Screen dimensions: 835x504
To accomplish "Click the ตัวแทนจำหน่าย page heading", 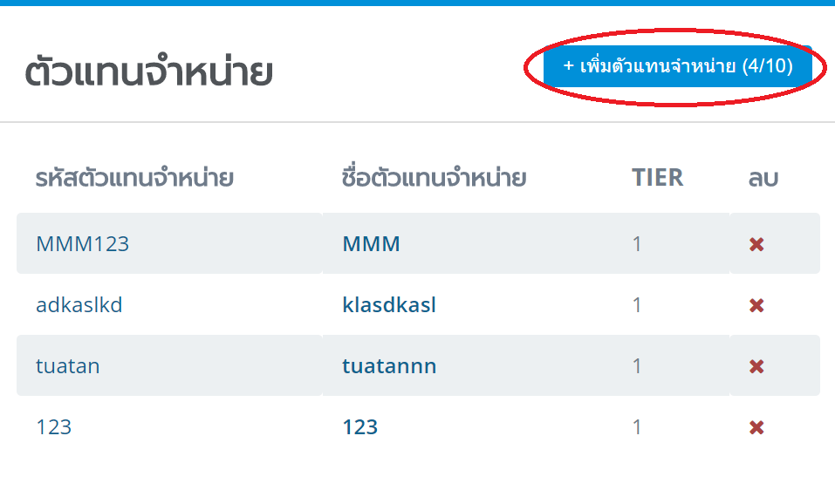I will click(149, 72).
